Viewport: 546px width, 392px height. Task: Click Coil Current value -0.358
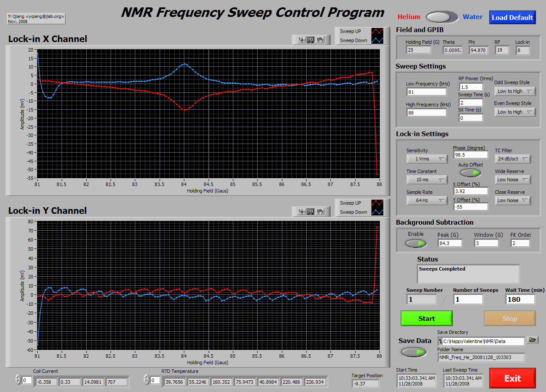[x=46, y=382]
